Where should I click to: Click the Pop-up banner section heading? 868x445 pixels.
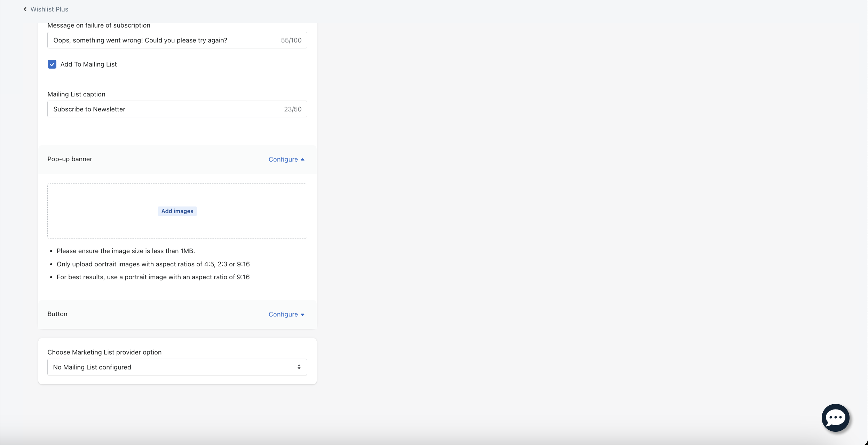pyautogui.click(x=70, y=159)
